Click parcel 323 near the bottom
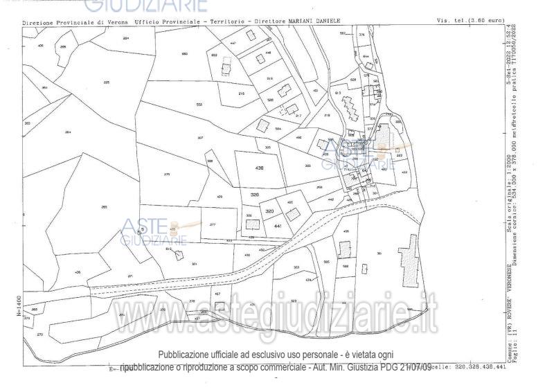The height and width of the screenshot is (392, 554). click(294, 301)
